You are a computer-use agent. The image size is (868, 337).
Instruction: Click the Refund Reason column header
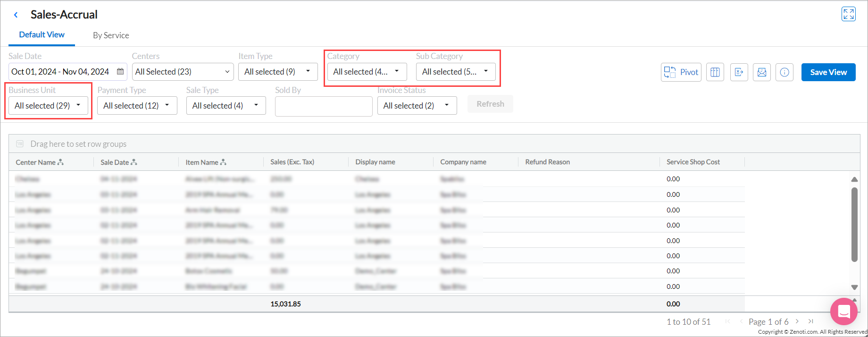[547, 162]
